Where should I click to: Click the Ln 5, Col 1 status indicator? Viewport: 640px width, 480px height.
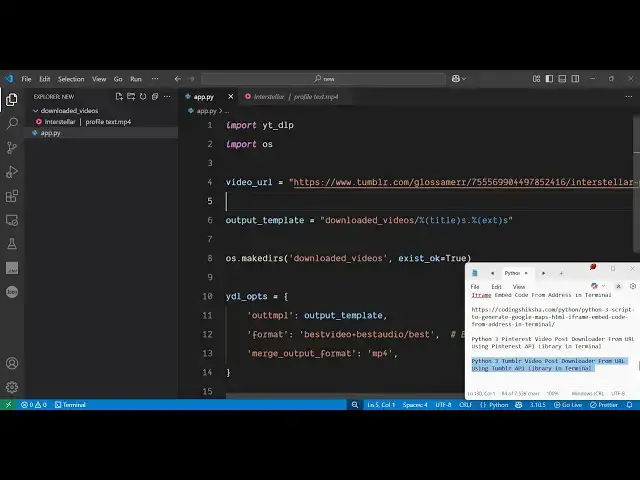381,405
